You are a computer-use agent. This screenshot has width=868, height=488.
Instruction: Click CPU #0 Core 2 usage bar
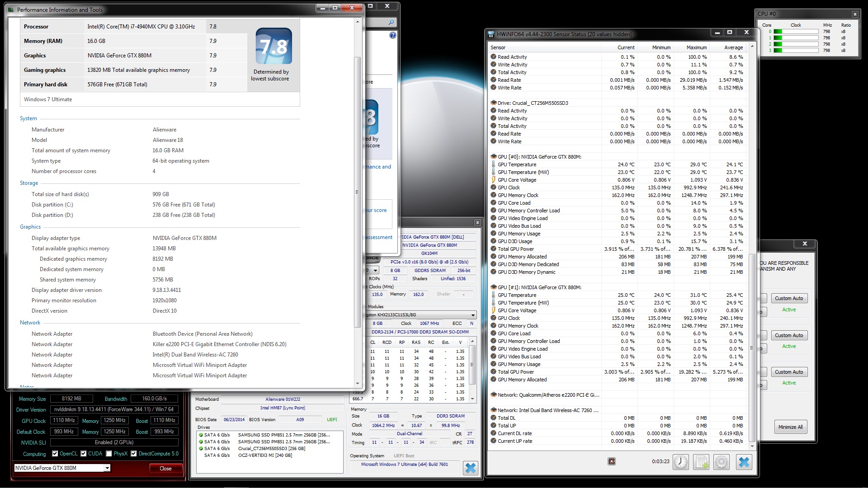796,44
